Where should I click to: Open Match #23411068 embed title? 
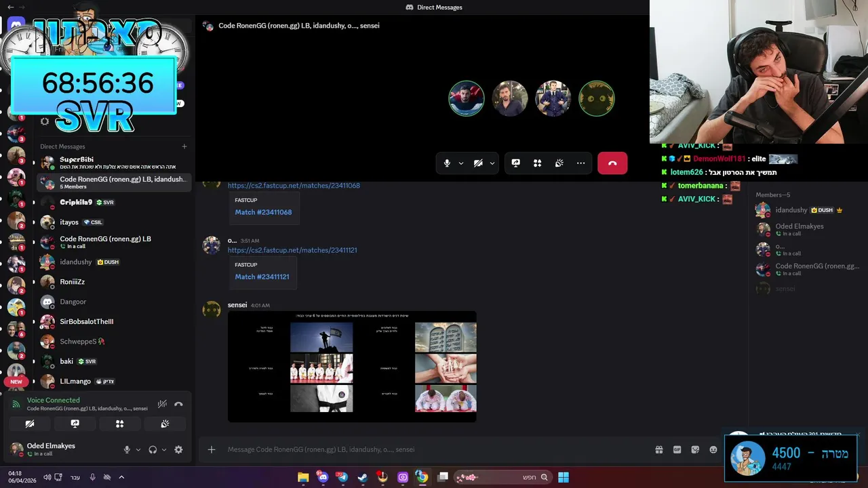click(x=263, y=212)
